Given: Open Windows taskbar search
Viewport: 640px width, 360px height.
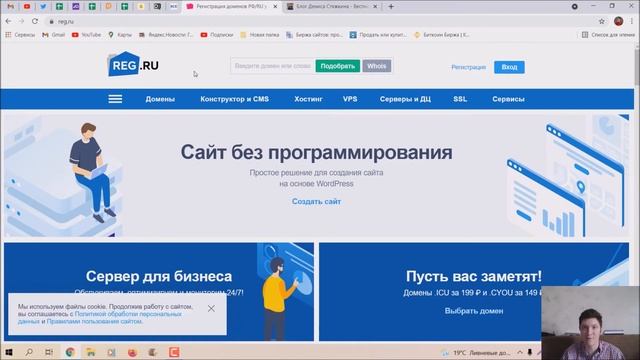Looking at the screenshot, I should click(29, 352).
